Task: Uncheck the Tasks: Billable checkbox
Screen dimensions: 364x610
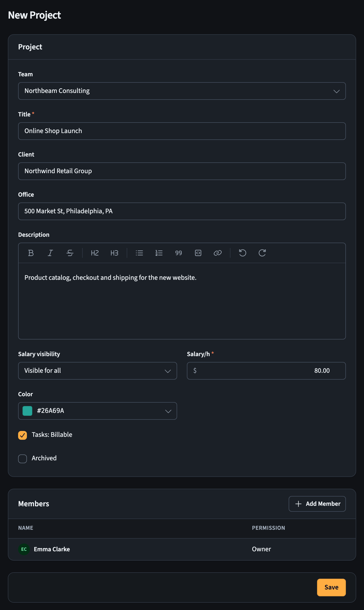Action: click(23, 435)
